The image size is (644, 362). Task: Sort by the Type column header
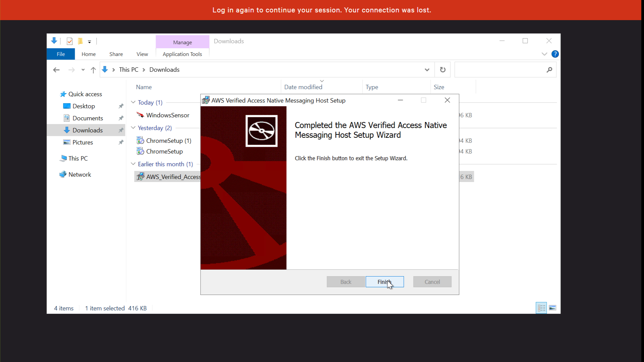click(372, 87)
